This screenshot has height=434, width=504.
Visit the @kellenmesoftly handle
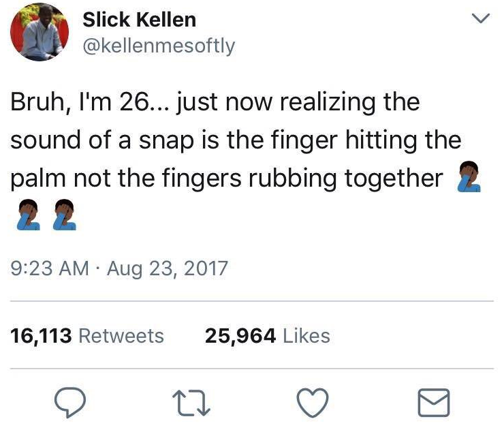point(159,46)
